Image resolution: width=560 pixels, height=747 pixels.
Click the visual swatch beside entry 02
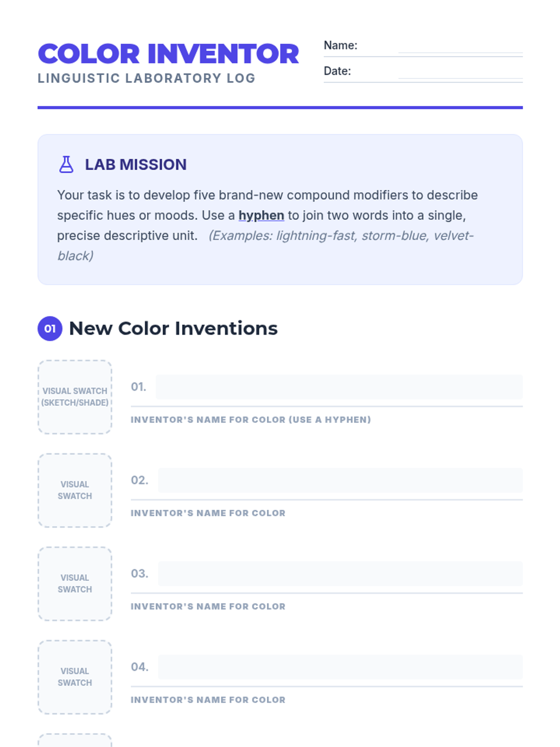(75, 490)
